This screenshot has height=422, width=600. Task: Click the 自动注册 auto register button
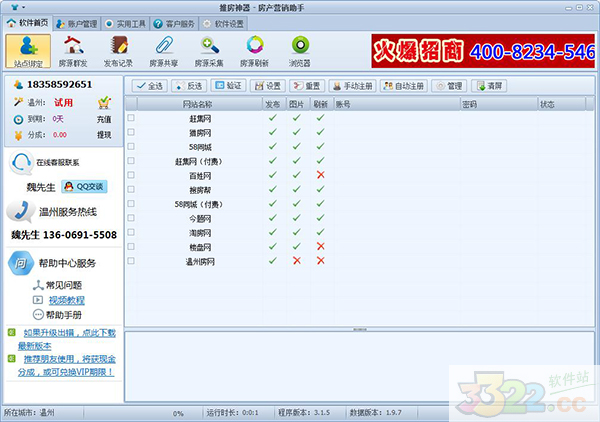click(404, 86)
